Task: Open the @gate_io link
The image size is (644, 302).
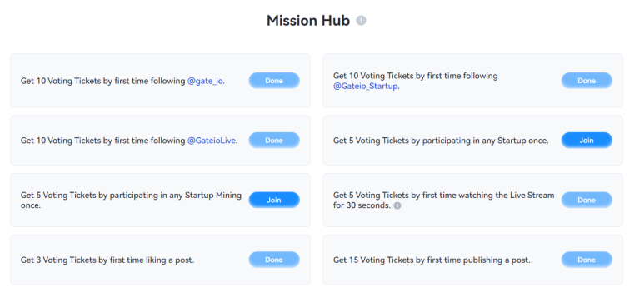Action: [x=205, y=81]
